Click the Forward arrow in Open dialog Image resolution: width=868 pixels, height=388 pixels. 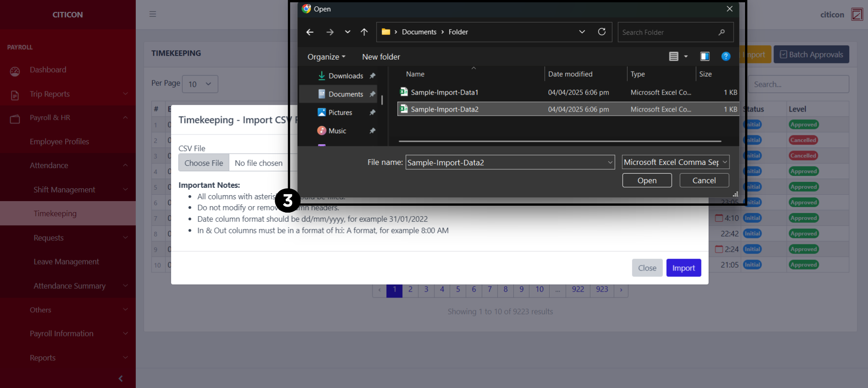(330, 32)
